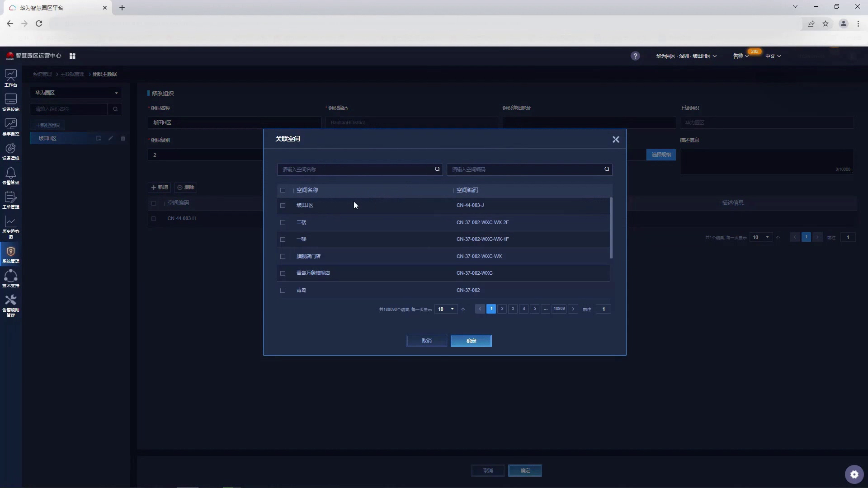This screenshot has height=488, width=868.
Task: Open the dialog page size dropdown showing 10
Action: [446, 309]
